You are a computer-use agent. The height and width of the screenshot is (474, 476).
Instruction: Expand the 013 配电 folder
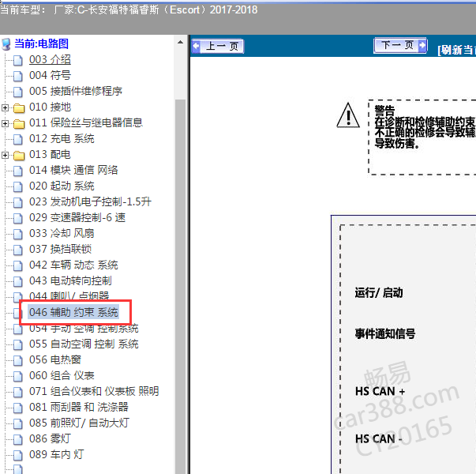click(5, 155)
